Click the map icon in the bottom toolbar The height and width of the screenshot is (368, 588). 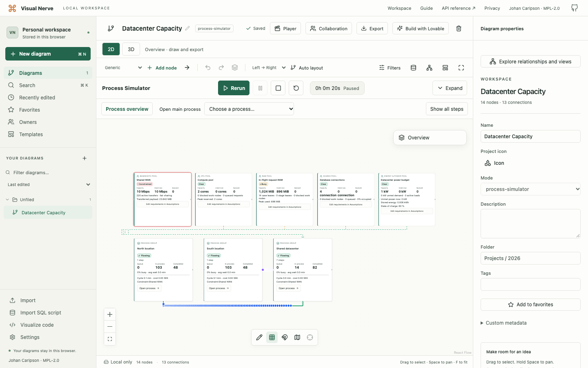click(x=297, y=337)
